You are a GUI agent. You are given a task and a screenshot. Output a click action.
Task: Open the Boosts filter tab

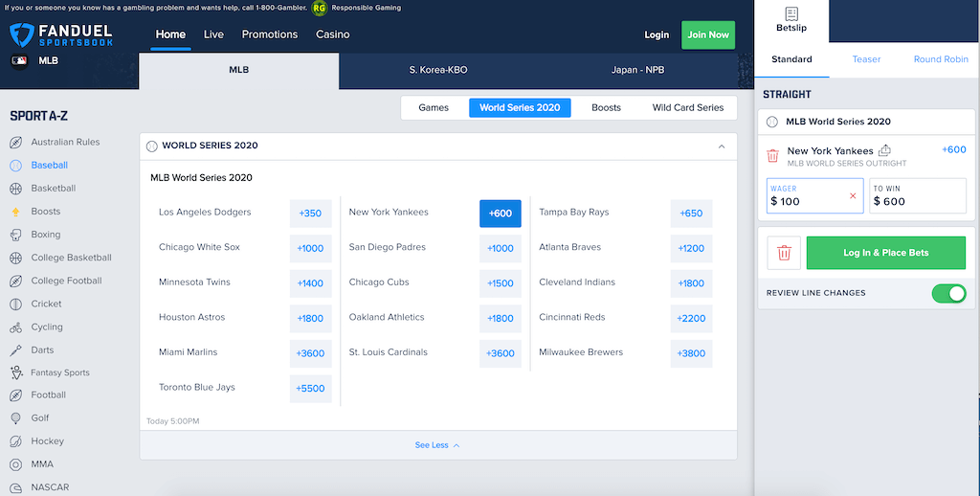[606, 107]
